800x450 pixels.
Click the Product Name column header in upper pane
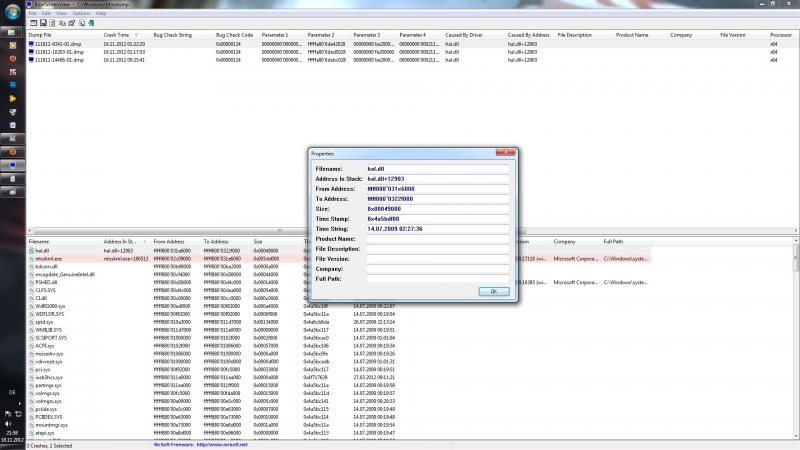(x=632, y=35)
